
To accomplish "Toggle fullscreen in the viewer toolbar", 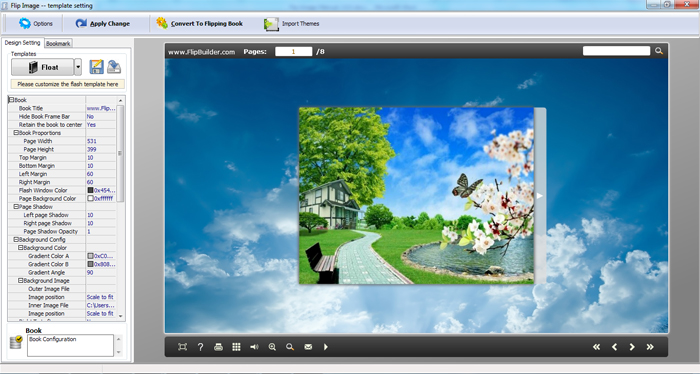I will (x=182, y=347).
